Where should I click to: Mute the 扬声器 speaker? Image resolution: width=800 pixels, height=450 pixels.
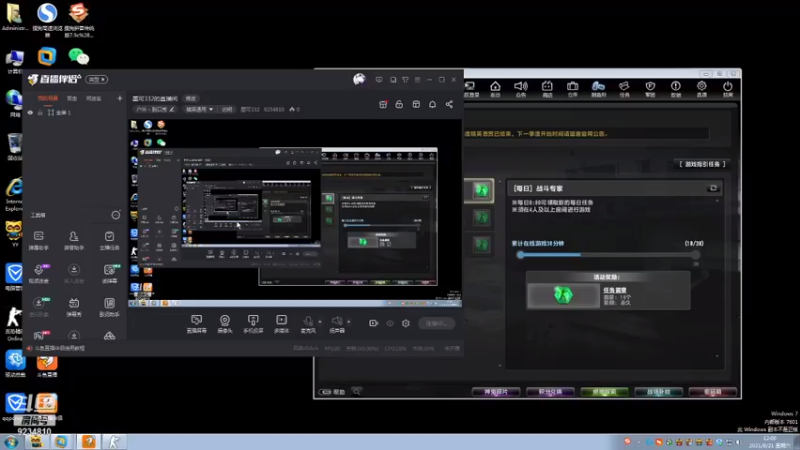[x=337, y=323]
